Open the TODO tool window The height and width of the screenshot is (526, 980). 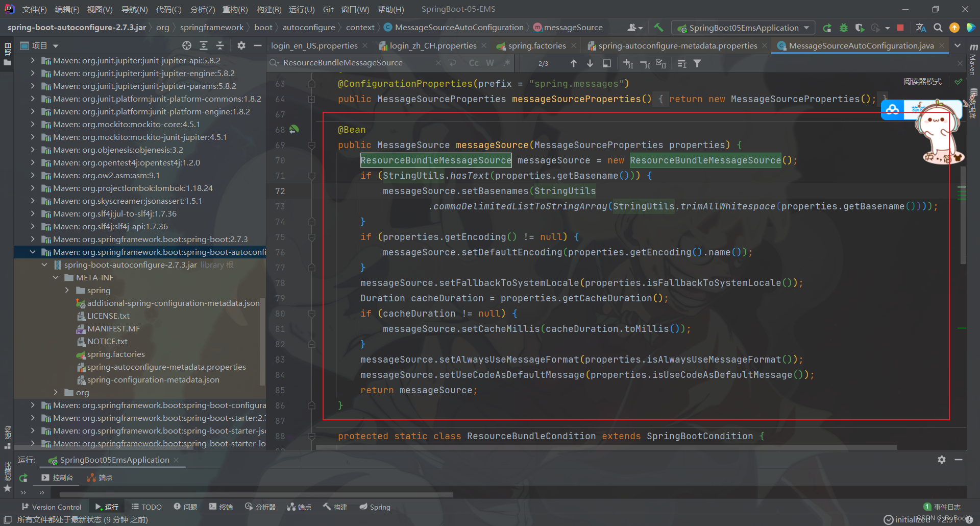[146, 507]
